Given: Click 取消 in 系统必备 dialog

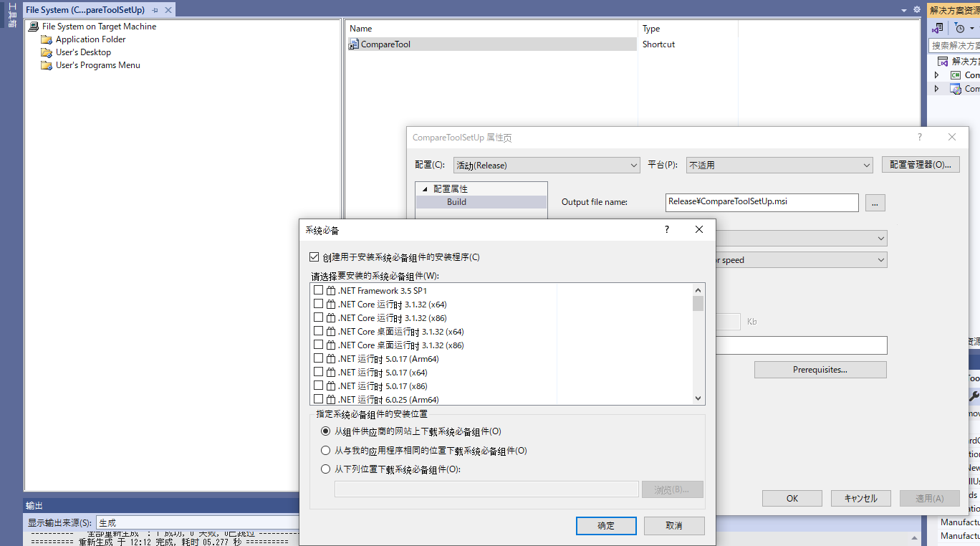Looking at the screenshot, I should (x=674, y=525).
